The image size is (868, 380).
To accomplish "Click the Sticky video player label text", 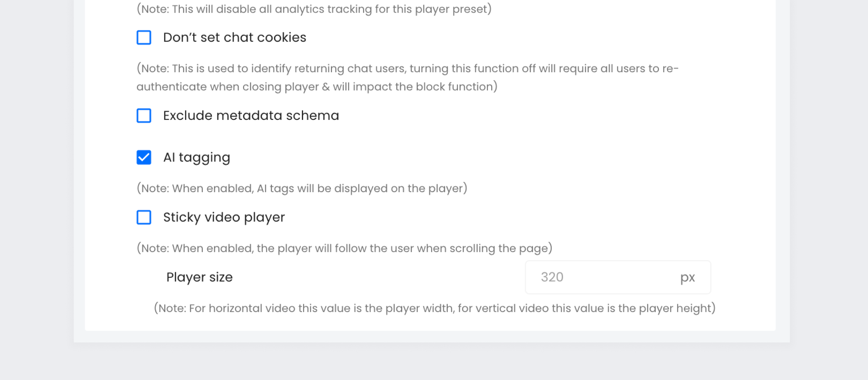I will pyautogui.click(x=224, y=217).
